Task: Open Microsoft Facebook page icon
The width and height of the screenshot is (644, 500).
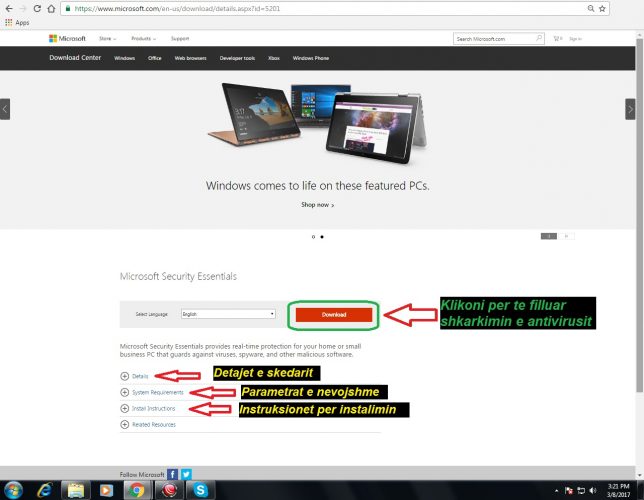Action: point(172,474)
